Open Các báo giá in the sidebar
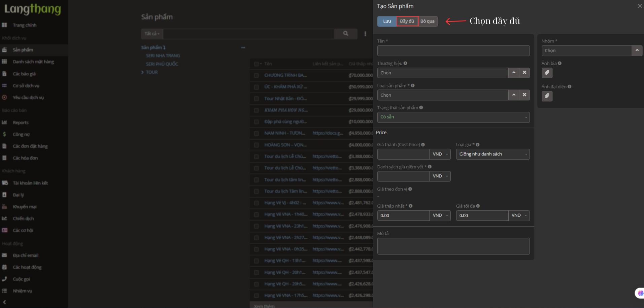644x308 pixels. [x=24, y=74]
